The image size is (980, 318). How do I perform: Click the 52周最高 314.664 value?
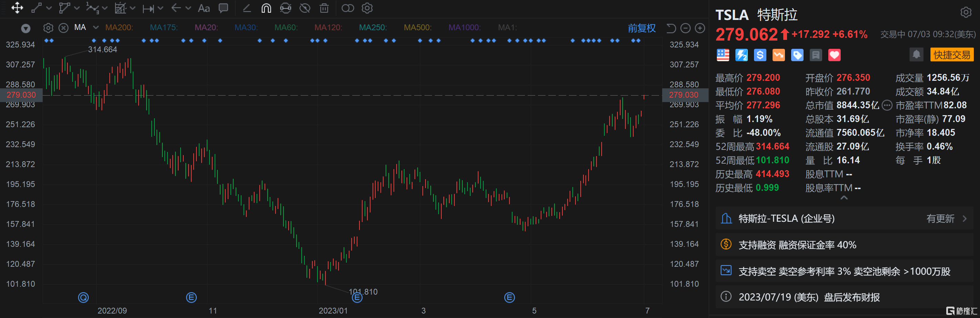tap(772, 146)
